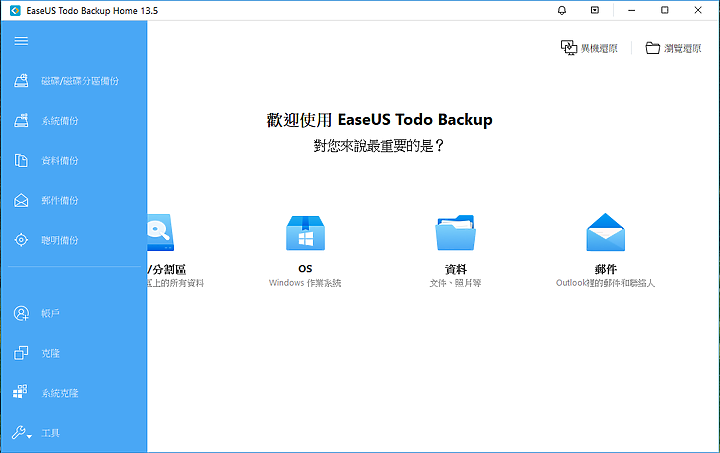
Task: Click the file backup documents icon
Action: pos(21,161)
